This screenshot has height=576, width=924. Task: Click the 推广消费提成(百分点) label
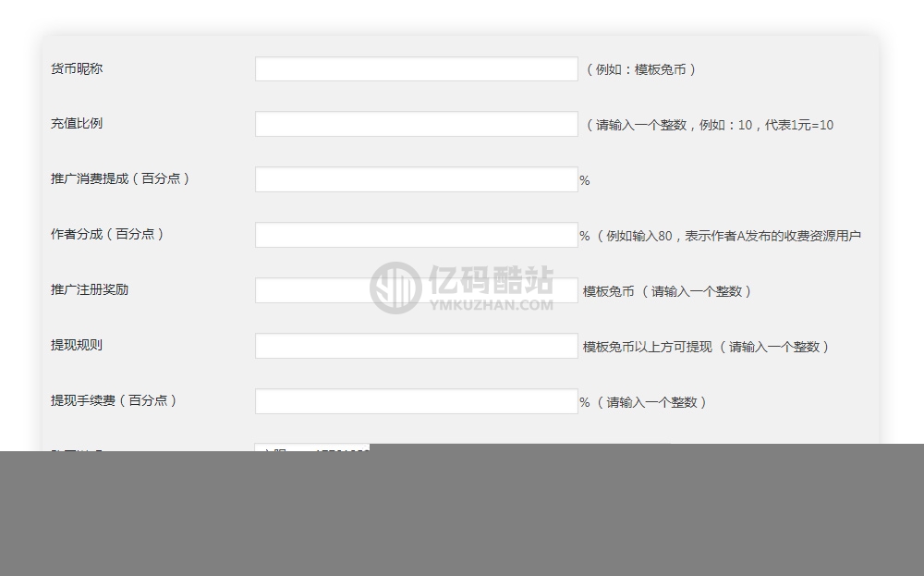coord(120,178)
